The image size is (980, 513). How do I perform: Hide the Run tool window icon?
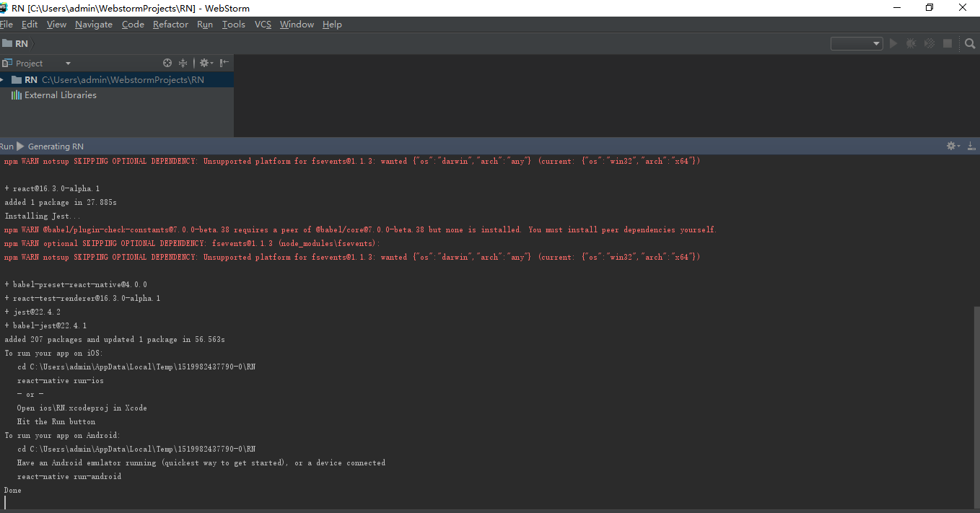(x=971, y=146)
